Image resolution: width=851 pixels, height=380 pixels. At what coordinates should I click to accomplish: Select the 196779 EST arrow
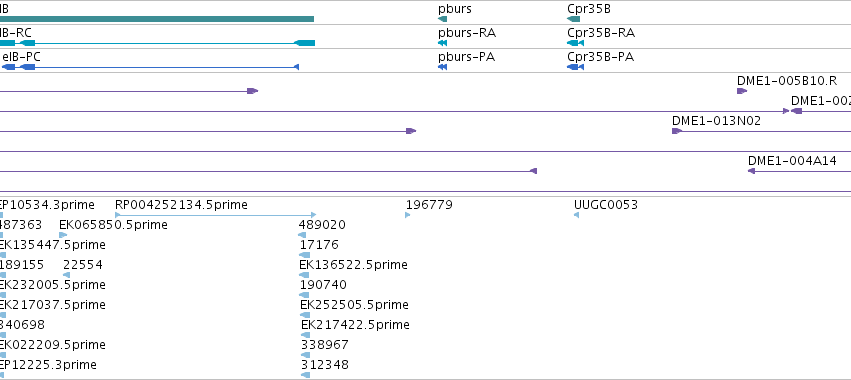[x=408, y=215]
